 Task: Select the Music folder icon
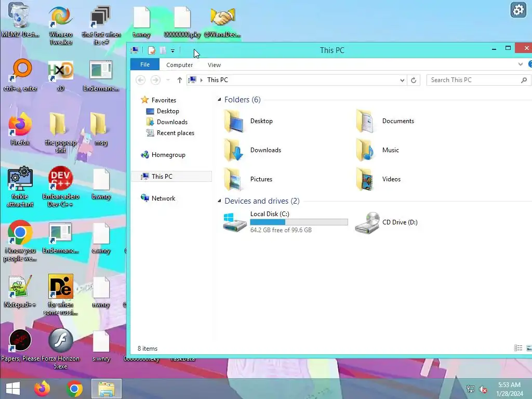click(x=365, y=150)
